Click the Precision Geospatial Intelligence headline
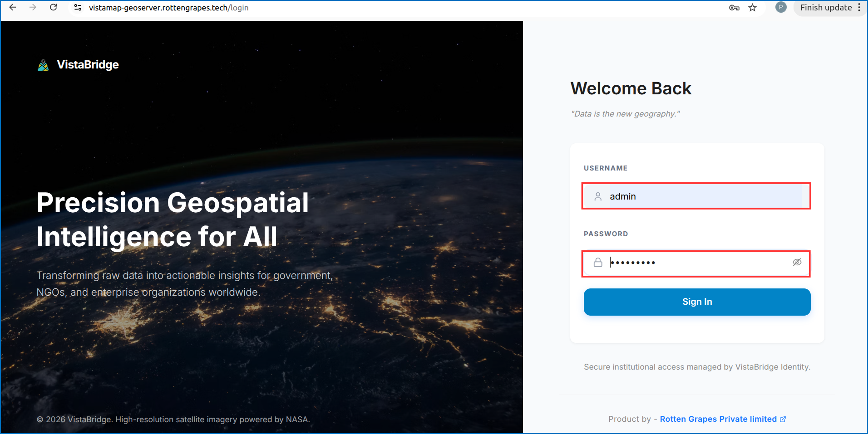The image size is (868, 434). click(x=173, y=219)
